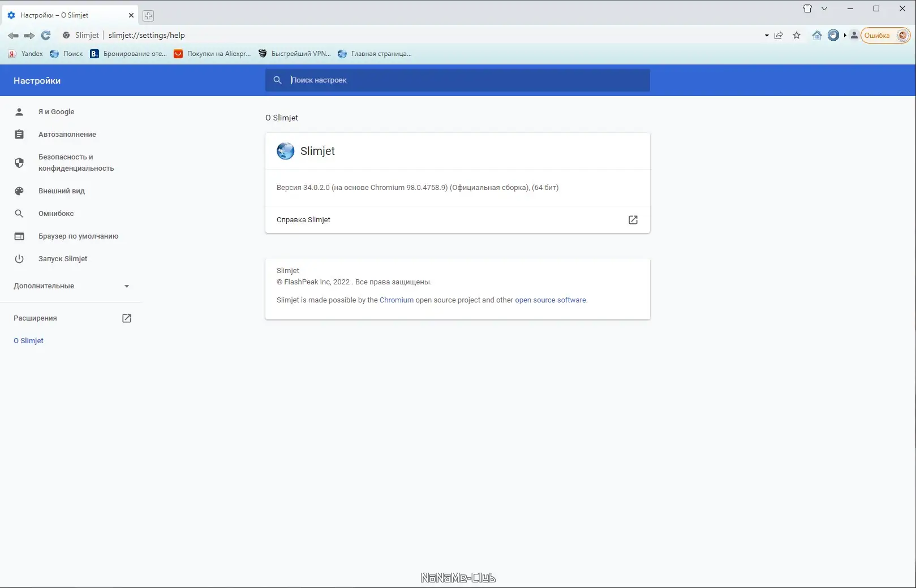Click external link icon on Справка Slimjet row

pos(633,220)
